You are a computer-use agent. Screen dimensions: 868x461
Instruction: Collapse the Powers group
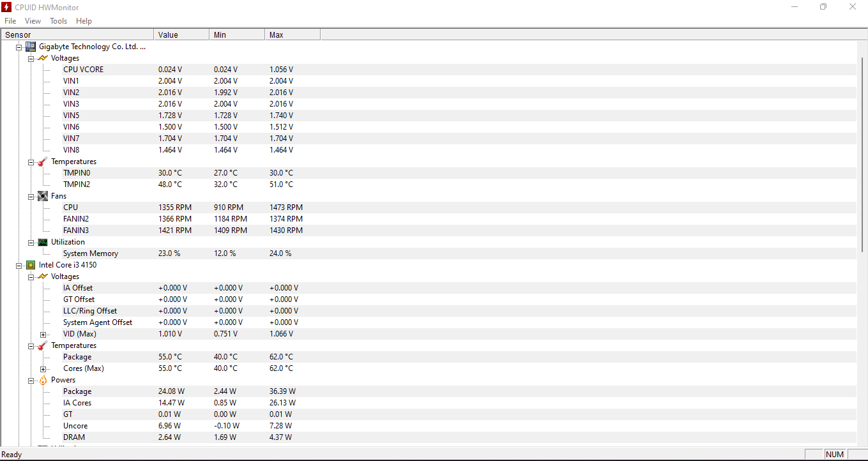(x=31, y=380)
